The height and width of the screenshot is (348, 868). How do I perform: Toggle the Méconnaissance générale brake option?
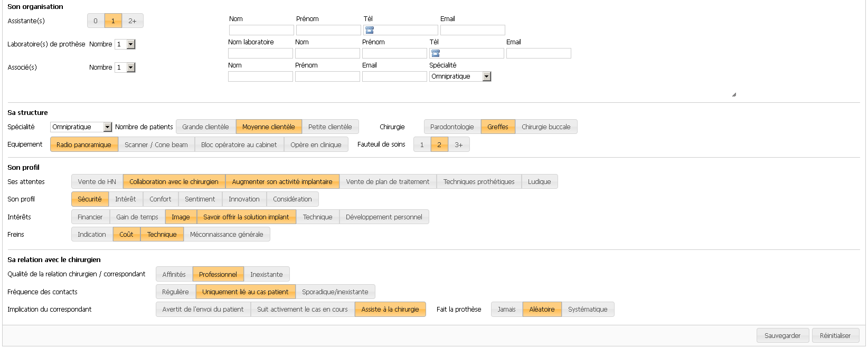click(x=227, y=235)
